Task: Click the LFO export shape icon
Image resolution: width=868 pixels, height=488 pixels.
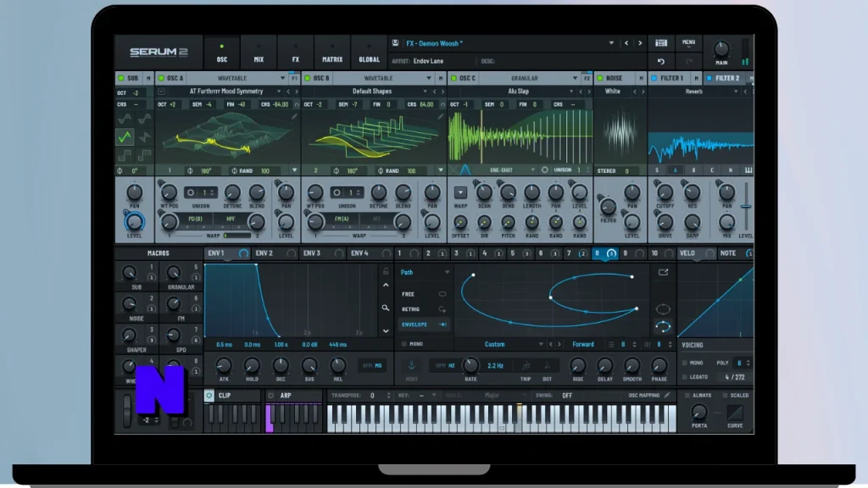Action: [x=663, y=272]
